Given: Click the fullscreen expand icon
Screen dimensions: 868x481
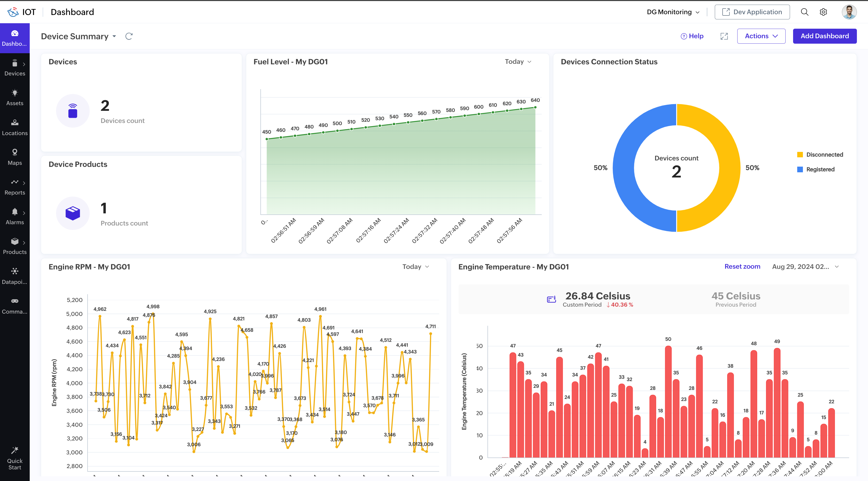Looking at the screenshot, I should click(724, 36).
